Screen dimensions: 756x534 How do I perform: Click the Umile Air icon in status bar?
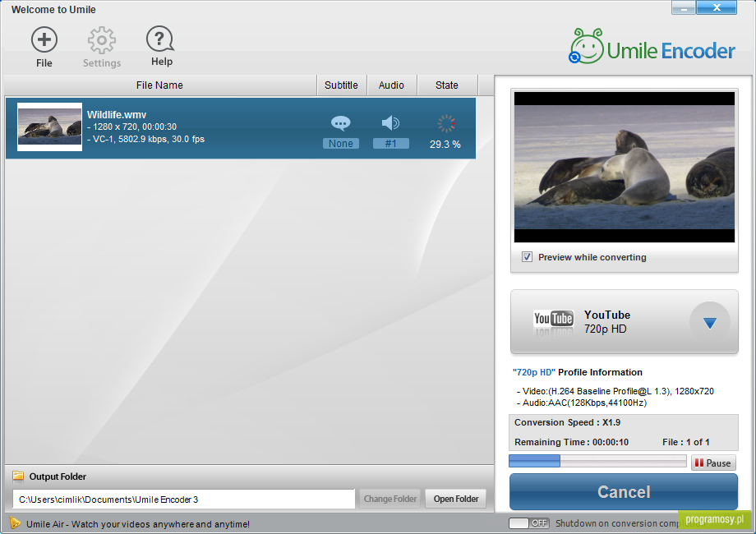pos(15,523)
